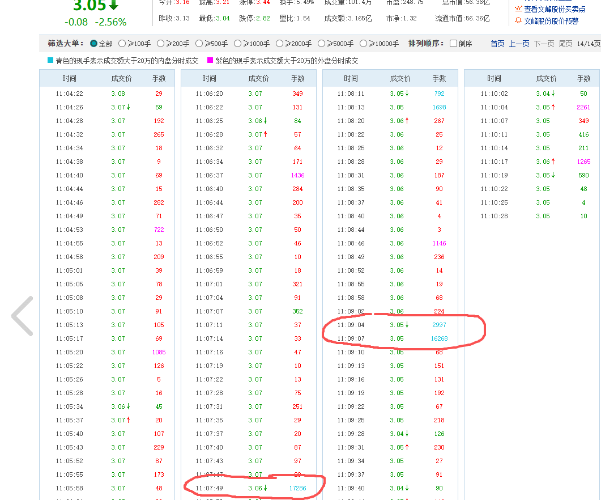This screenshot has height=500, width=601.
Task: Click the 3.04 price in the 11:09:28 row
Action: tap(397, 434)
